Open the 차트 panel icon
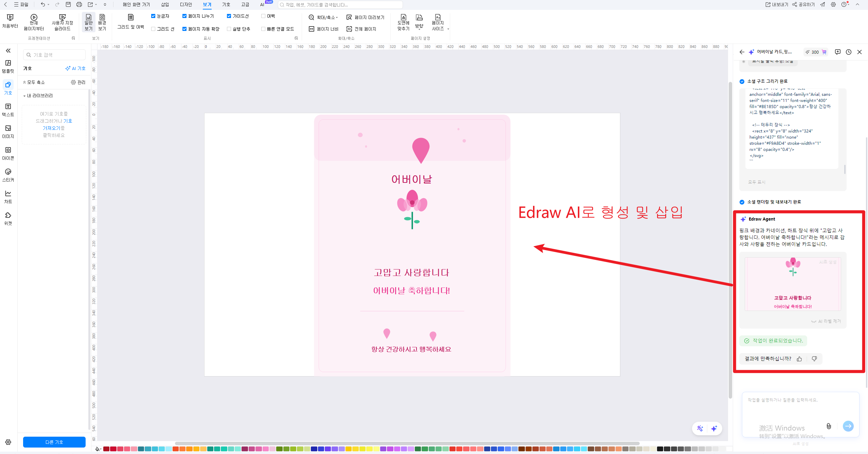The image size is (868, 454). [x=8, y=196]
